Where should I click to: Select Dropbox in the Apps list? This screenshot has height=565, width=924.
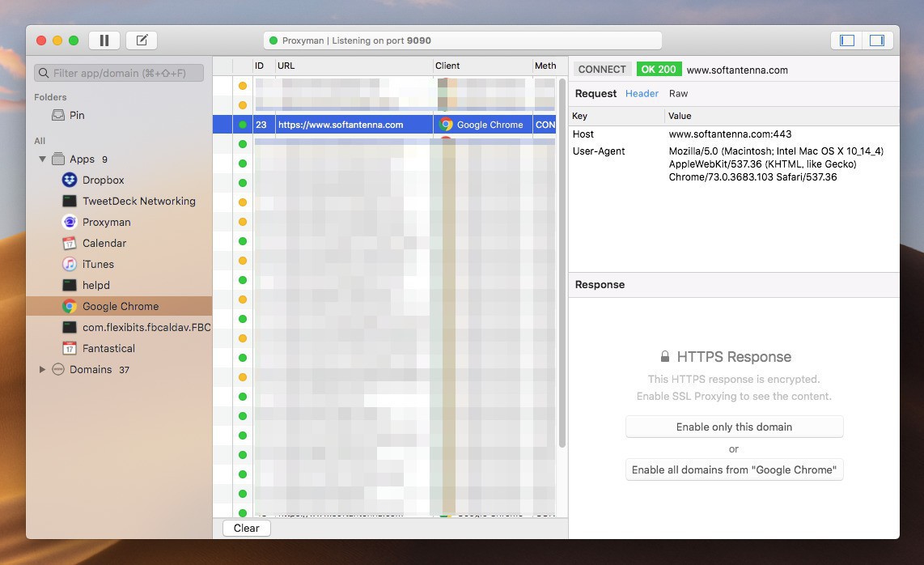(x=103, y=180)
